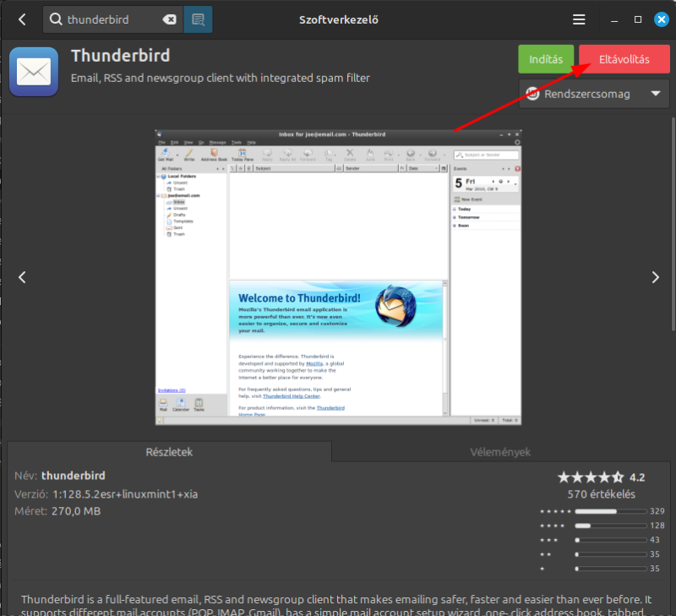Image resolution: width=676 pixels, height=616 pixels.
Task: Select the thunderbird package name value
Action: (x=74, y=476)
